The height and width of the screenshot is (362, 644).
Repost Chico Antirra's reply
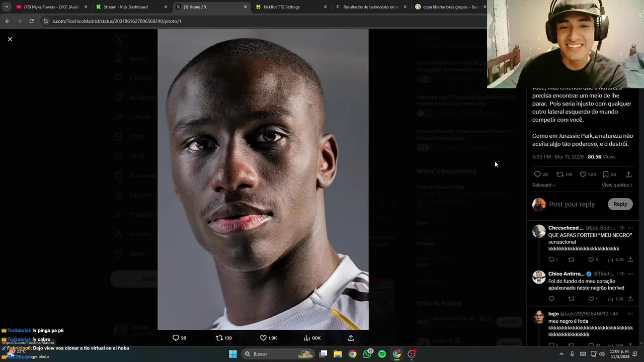point(571,299)
